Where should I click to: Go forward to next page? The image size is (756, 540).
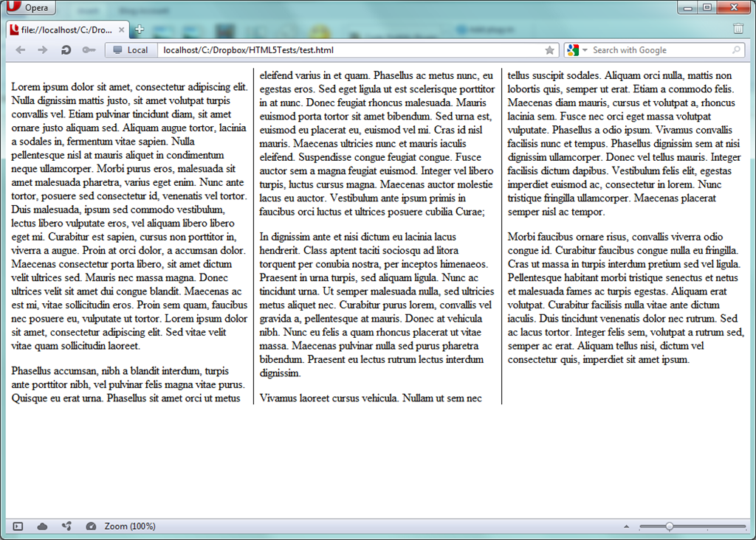click(x=43, y=50)
